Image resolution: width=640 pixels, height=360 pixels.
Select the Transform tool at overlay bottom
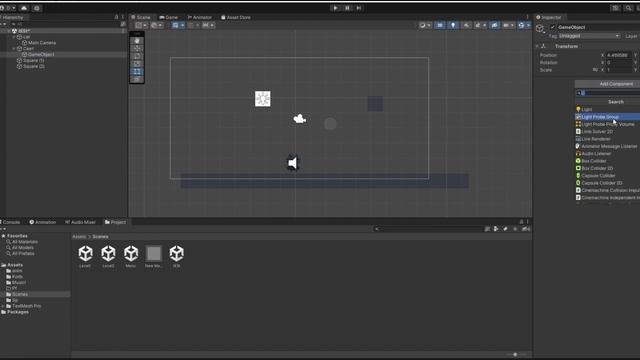pos(137,80)
